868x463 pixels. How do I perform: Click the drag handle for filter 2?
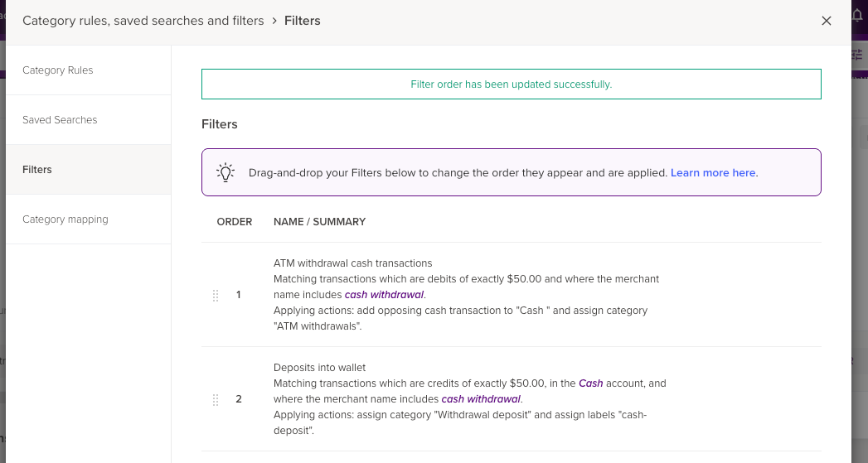pos(216,399)
